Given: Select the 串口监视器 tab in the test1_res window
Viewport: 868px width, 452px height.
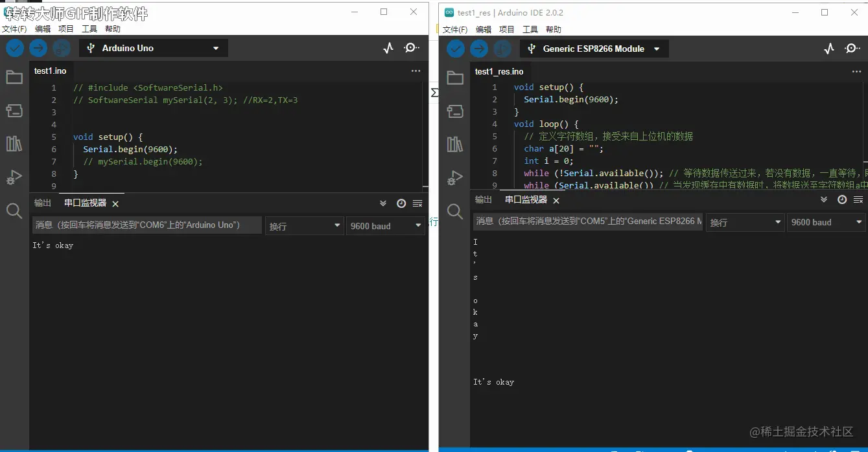Looking at the screenshot, I should 526,199.
